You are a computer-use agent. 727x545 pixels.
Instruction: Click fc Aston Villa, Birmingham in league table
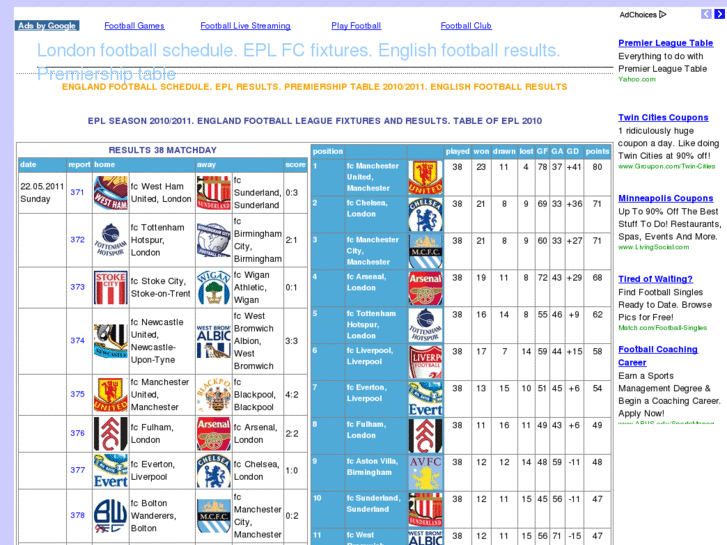point(372,467)
